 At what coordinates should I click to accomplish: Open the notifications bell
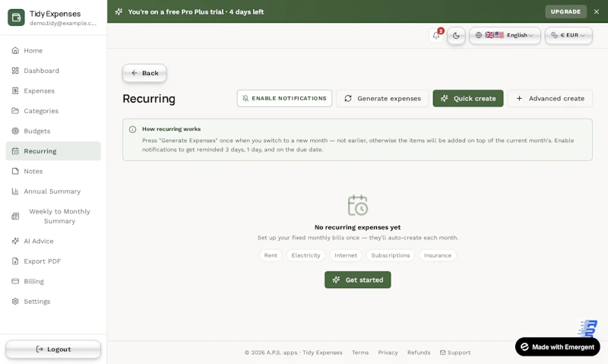pos(436,35)
